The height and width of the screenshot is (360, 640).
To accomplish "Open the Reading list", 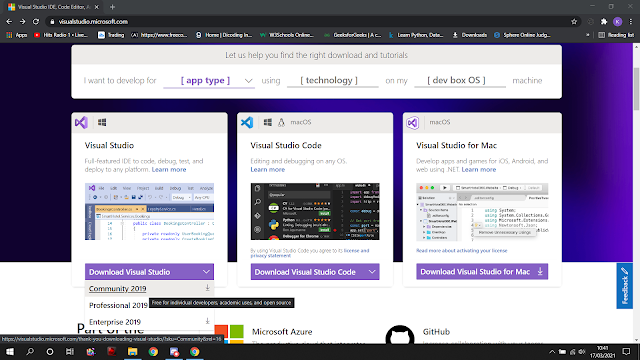I will 616,35.
